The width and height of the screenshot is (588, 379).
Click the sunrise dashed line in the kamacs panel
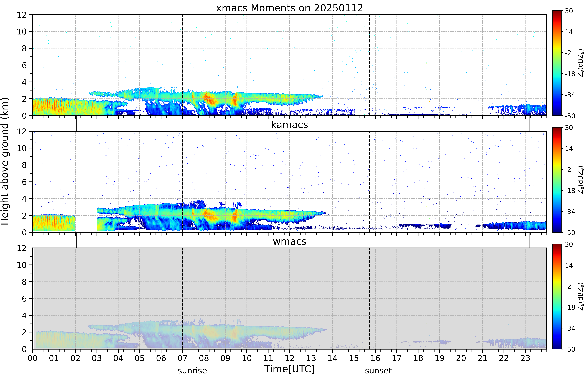183,182
